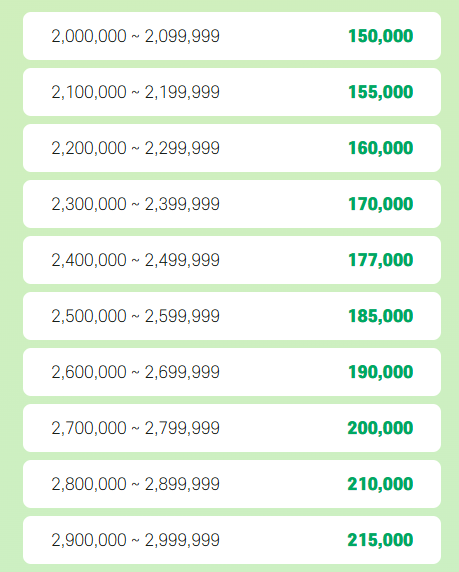Select the 2,200,000 ~ 2,299,999 range row
This screenshot has height=572, width=459.
[x=232, y=148]
